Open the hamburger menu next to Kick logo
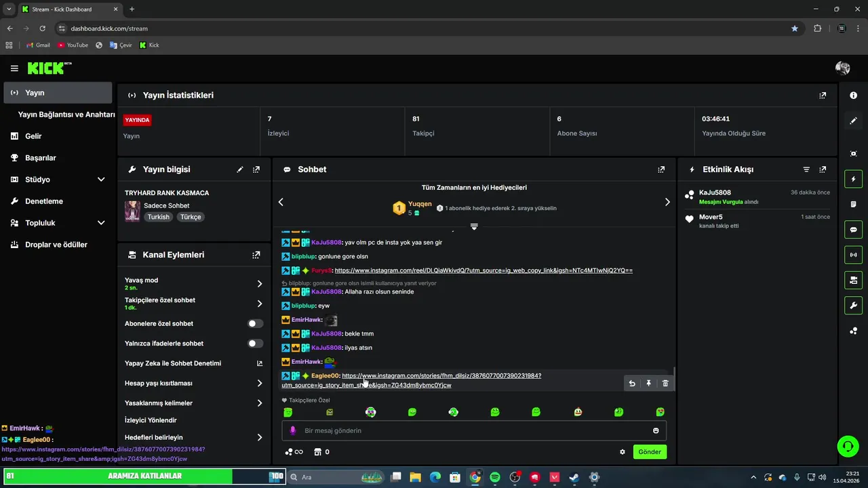The image size is (868, 488). tap(14, 68)
